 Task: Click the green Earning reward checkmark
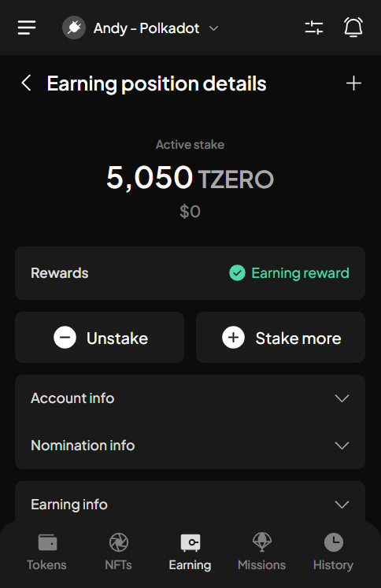click(237, 273)
